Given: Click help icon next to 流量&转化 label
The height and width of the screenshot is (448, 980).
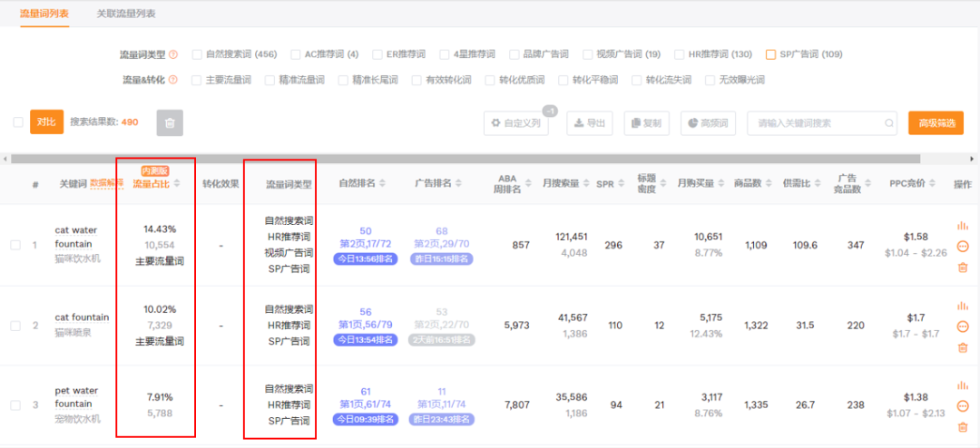Looking at the screenshot, I should pyautogui.click(x=172, y=80).
